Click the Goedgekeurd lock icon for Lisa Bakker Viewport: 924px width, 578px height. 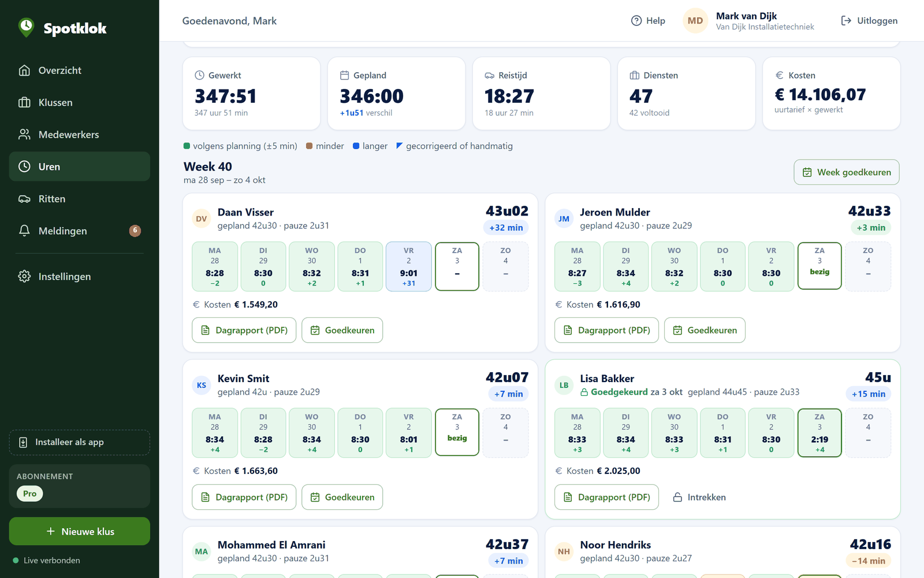pyautogui.click(x=584, y=392)
